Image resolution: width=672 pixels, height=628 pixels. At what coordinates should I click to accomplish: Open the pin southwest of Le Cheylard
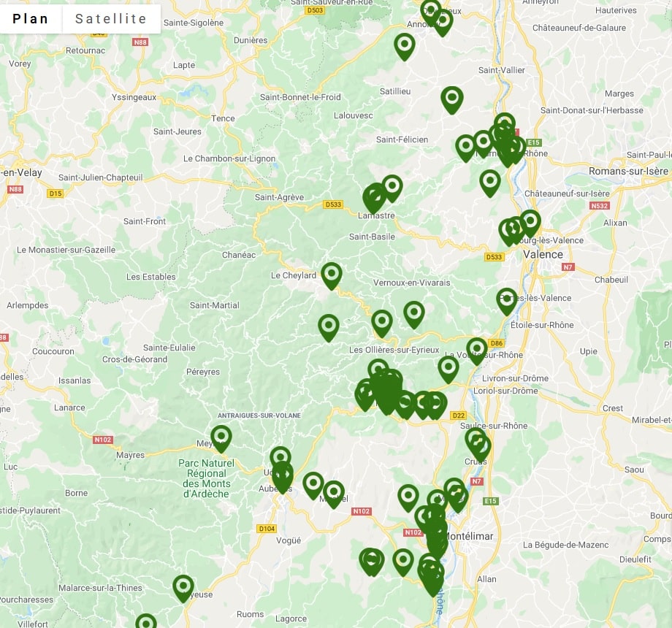click(x=329, y=326)
